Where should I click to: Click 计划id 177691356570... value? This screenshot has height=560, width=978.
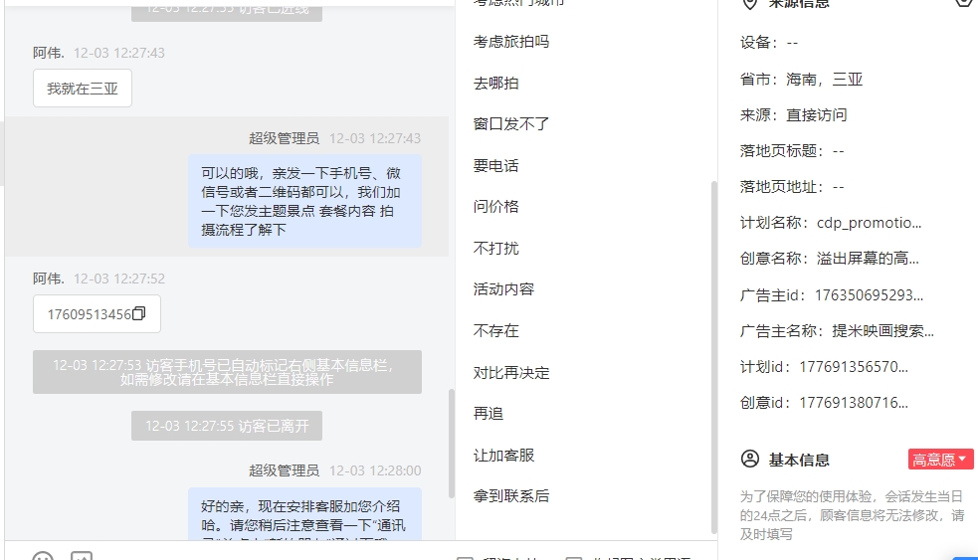(x=854, y=367)
